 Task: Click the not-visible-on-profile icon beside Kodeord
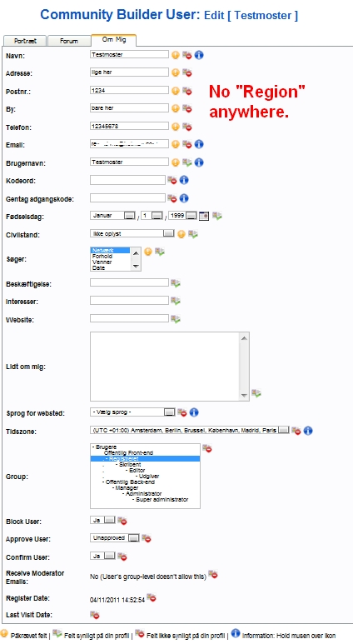click(172, 180)
